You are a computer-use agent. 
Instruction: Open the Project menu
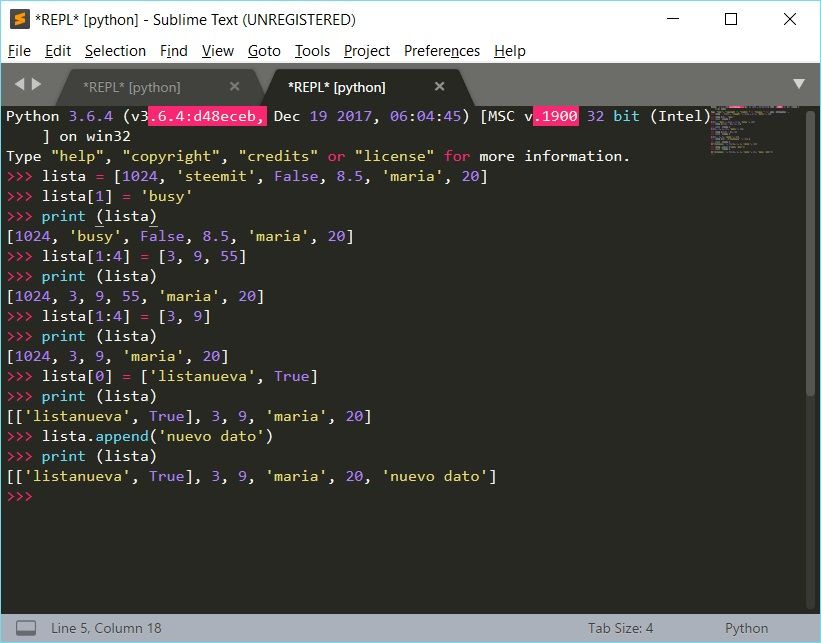pyautogui.click(x=367, y=51)
